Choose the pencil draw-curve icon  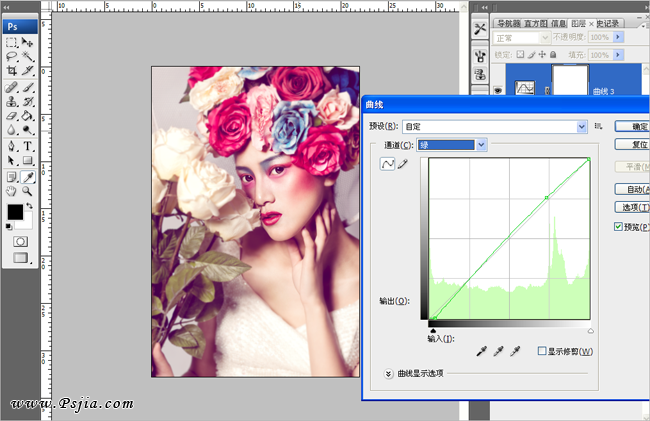point(404,165)
